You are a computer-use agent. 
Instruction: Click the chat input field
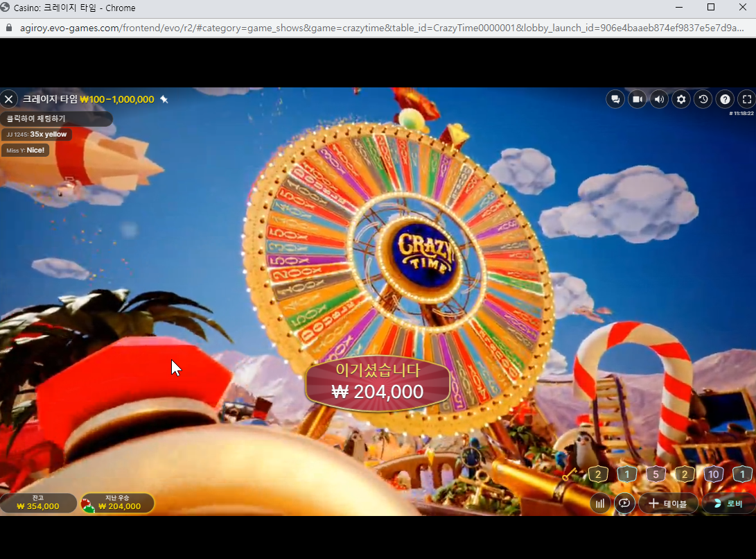click(x=56, y=119)
